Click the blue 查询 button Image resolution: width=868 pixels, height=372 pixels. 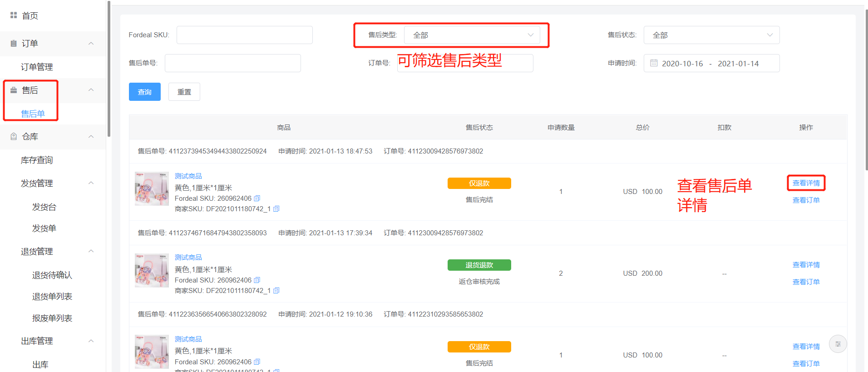pyautogui.click(x=144, y=92)
